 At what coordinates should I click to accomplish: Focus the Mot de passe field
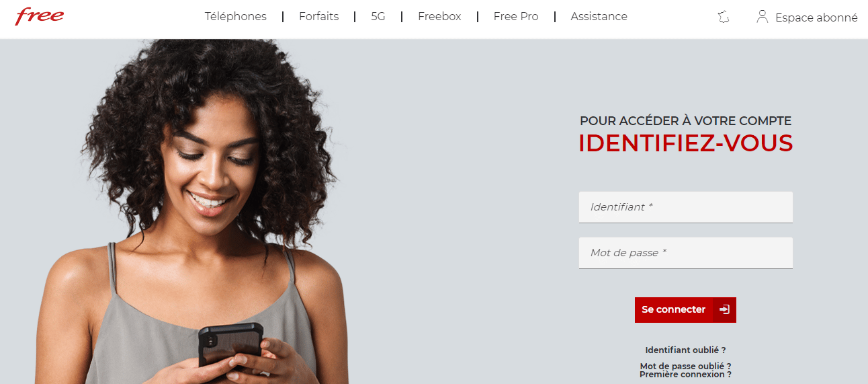point(686,253)
